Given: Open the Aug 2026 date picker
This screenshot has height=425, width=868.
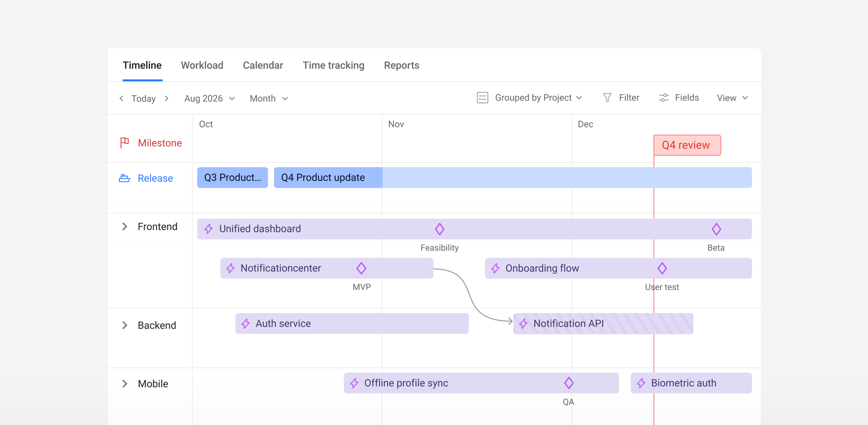Looking at the screenshot, I should 209,98.
